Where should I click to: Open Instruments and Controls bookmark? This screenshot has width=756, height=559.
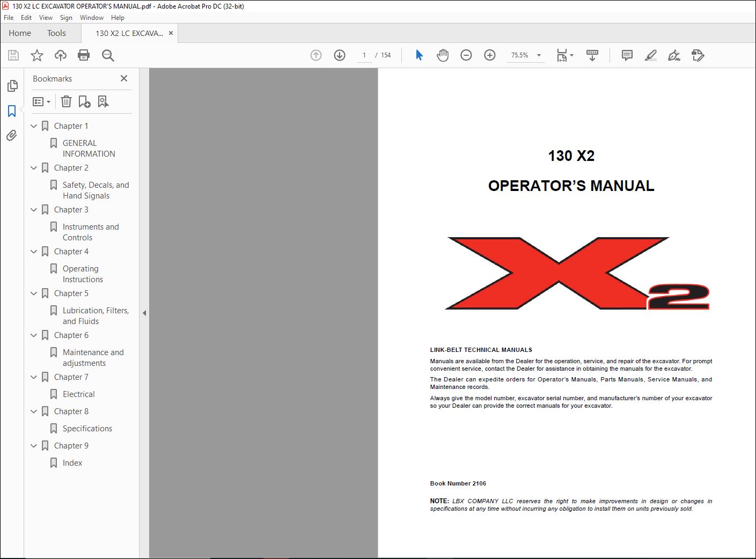(91, 232)
